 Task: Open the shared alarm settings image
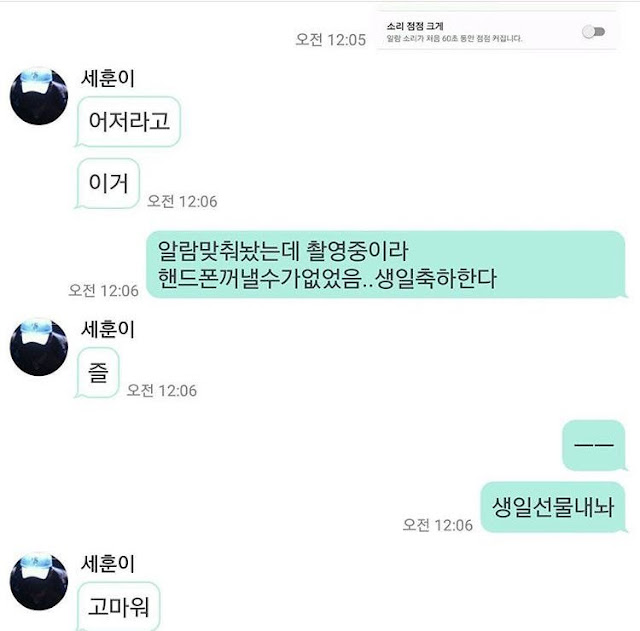click(496, 31)
